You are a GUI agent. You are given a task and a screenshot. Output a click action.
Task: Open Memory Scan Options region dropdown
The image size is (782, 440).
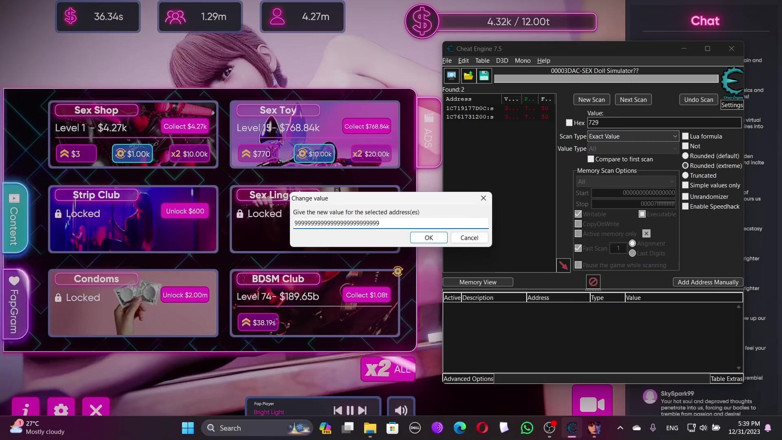pos(625,182)
